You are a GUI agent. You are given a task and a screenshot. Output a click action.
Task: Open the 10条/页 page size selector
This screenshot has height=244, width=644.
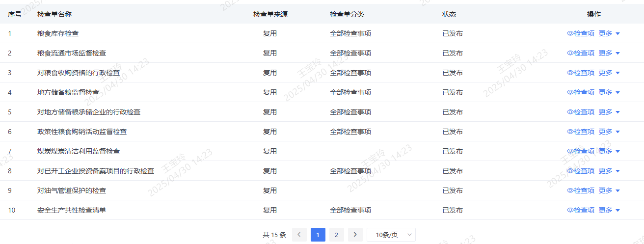point(391,235)
